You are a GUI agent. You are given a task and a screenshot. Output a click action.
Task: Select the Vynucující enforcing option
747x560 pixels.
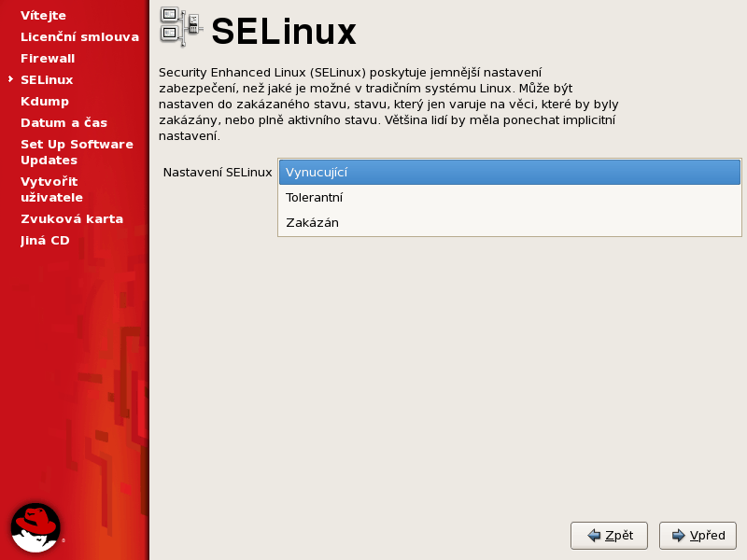pos(509,172)
